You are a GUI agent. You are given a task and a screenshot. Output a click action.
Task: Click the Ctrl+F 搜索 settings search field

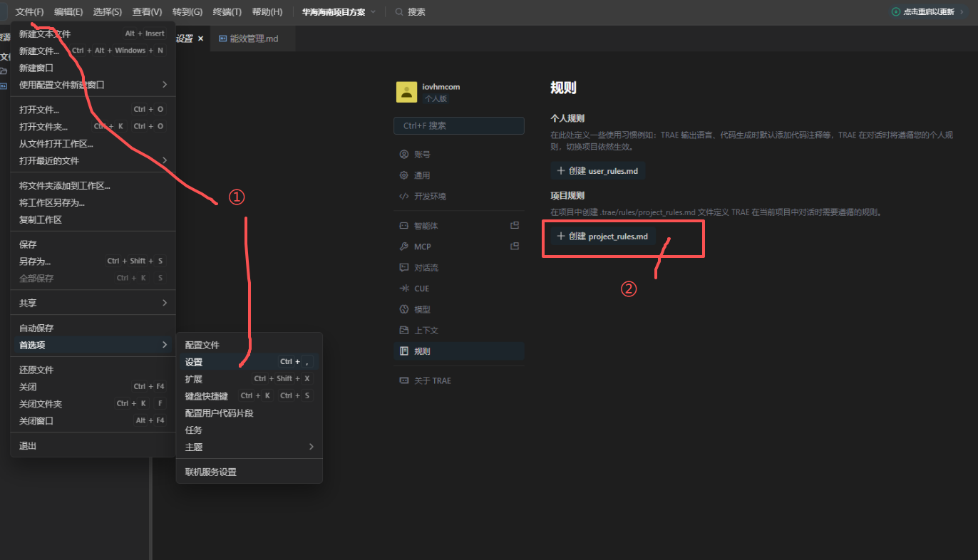[x=458, y=126]
